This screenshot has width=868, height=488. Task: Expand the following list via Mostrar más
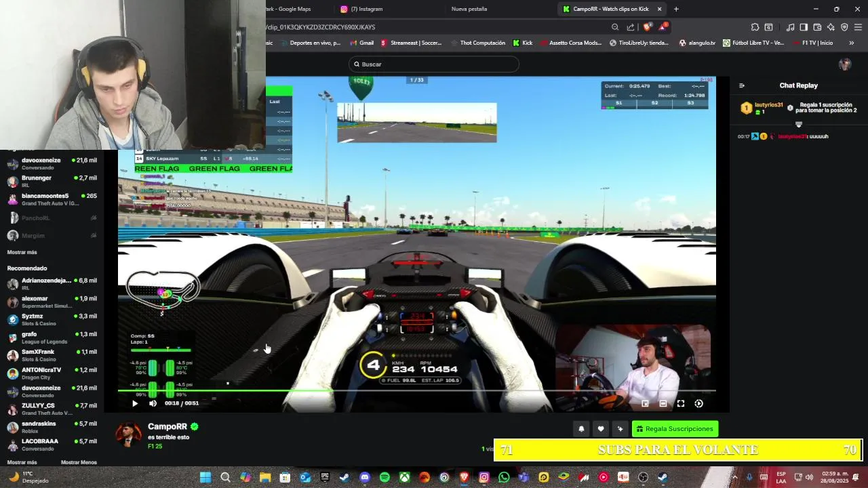click(x=22, y=252)
